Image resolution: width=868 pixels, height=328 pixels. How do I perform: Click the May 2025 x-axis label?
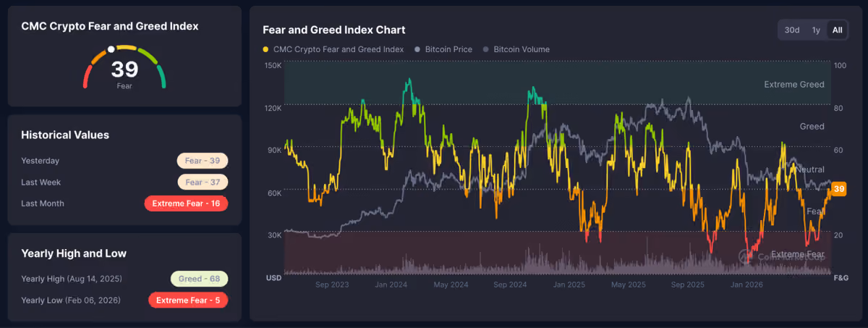point(628,285)
